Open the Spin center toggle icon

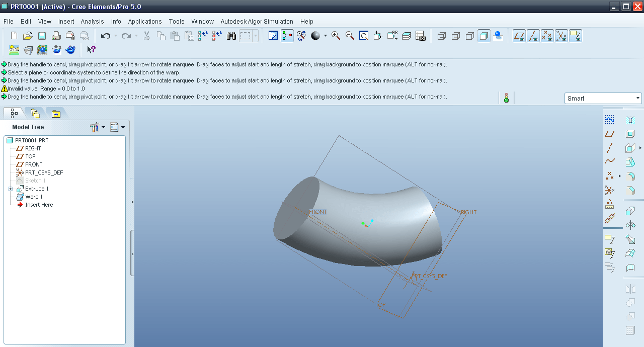click(287, 36)
